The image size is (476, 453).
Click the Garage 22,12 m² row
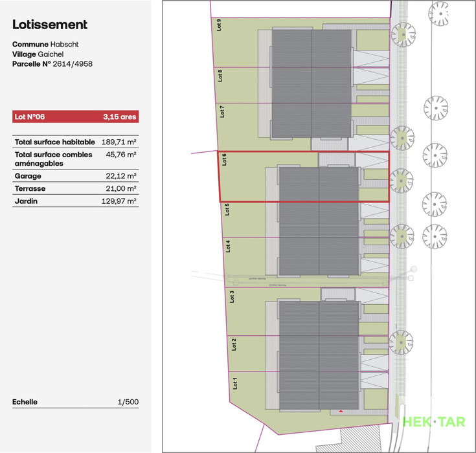click(x=75, y=176)
